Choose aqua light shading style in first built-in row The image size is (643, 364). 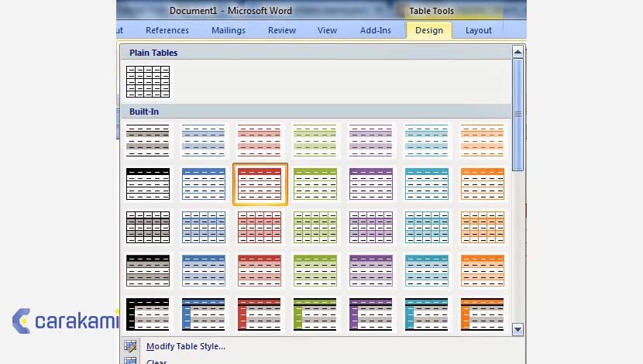427,141
